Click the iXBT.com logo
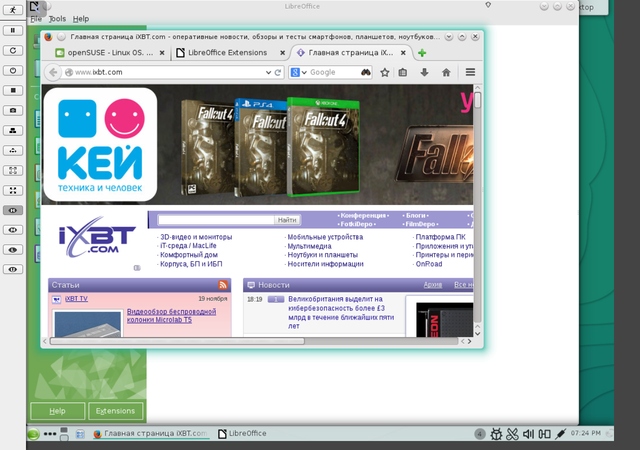Viewport: 640px width, 450px height. pyautogui.click(x=96, y=237)
